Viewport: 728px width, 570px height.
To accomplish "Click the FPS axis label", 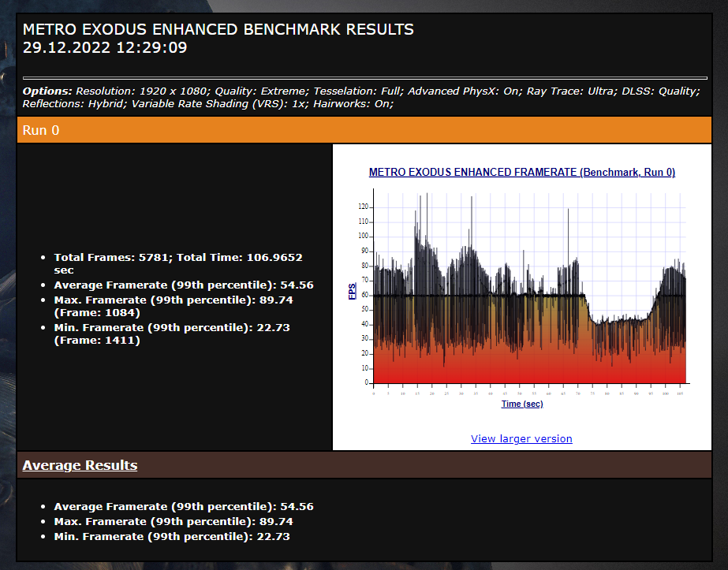I will pos(353,292).
